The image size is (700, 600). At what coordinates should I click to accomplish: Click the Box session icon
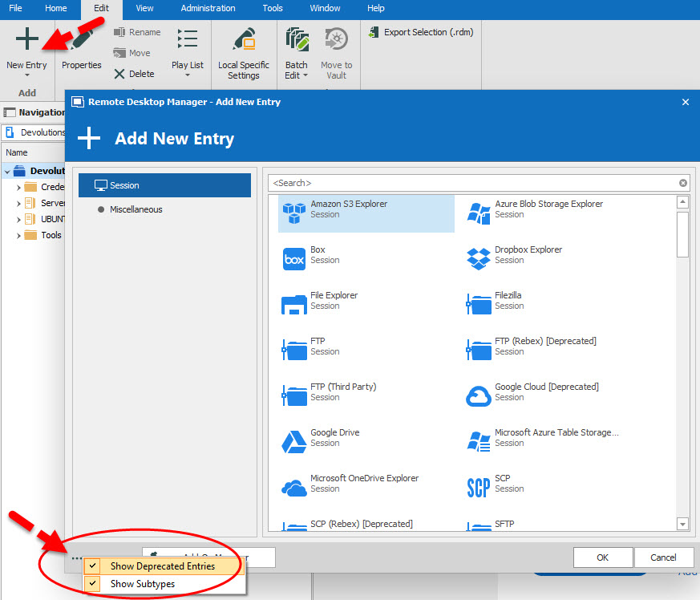click(x=294, y=258)
